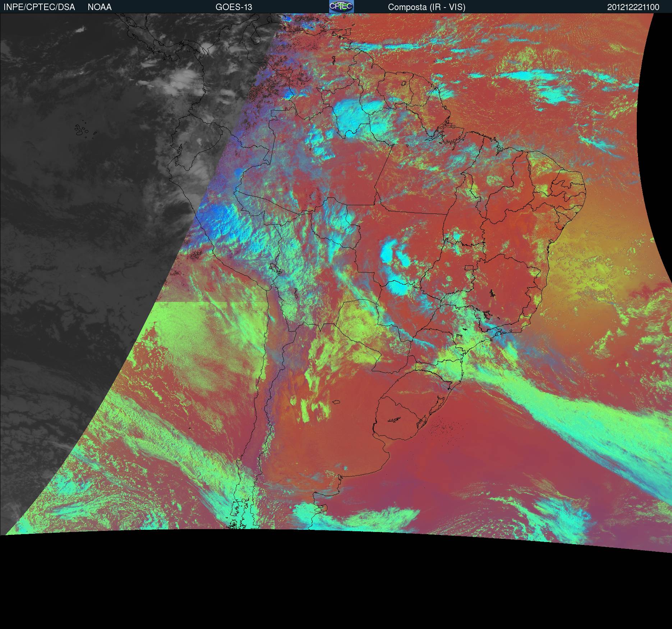The width and height of the screenshot is (672, 629).
Task: Click the Composta (IR - VIS) title
Action: tap(427, 7)
